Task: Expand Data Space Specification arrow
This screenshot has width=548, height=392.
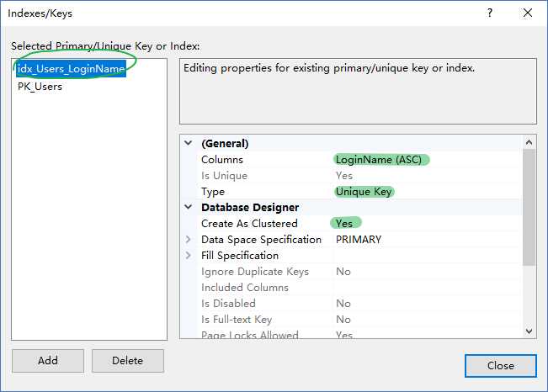Action: pos(189,240)
